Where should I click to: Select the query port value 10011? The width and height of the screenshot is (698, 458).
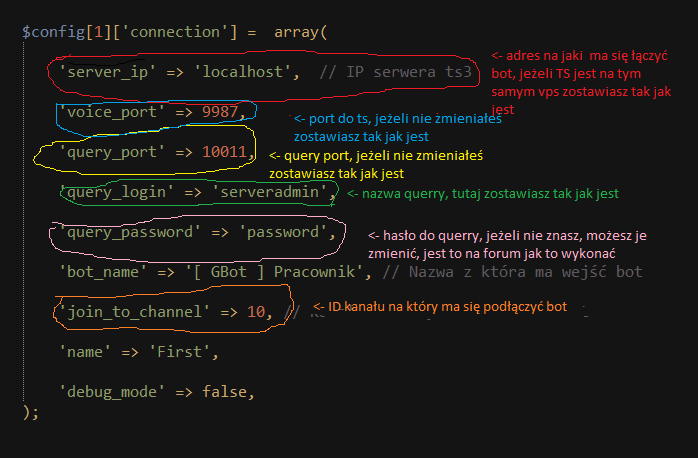tap(226, 152)
